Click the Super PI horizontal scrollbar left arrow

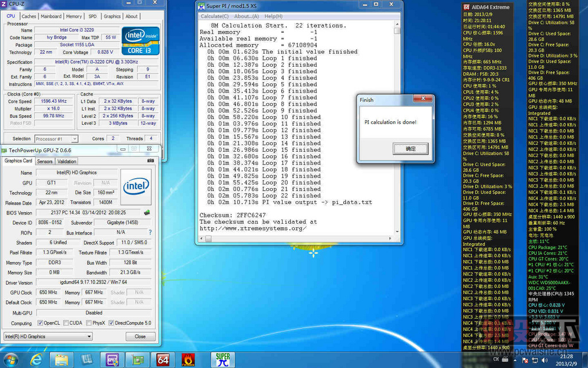click(201, 239)
